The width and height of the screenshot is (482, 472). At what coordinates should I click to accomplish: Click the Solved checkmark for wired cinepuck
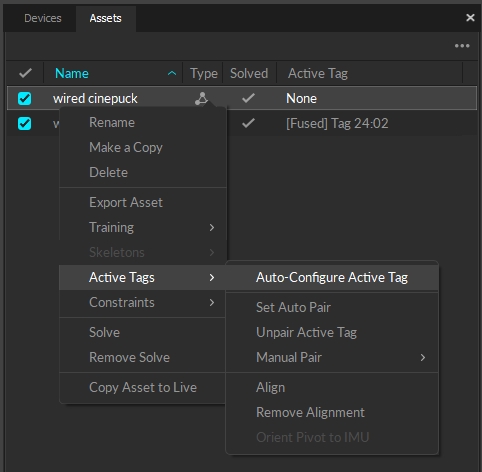pyautogui.click(x=248, y=98)
